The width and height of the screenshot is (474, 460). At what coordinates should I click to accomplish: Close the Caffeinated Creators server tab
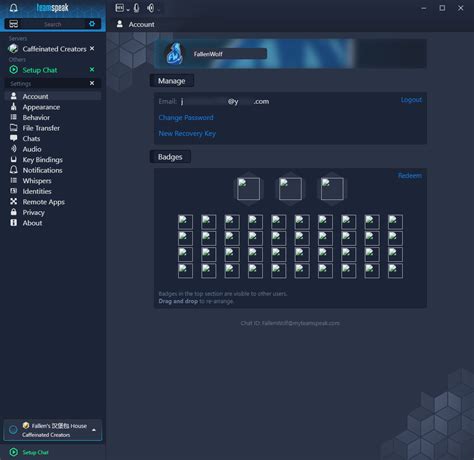click(92, 49)
